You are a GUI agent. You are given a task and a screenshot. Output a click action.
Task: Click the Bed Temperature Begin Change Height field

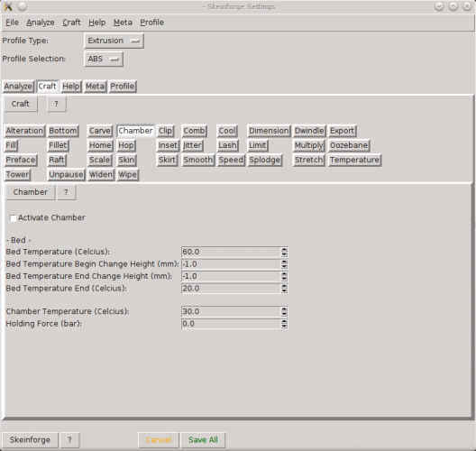click(x=234, y=264)
